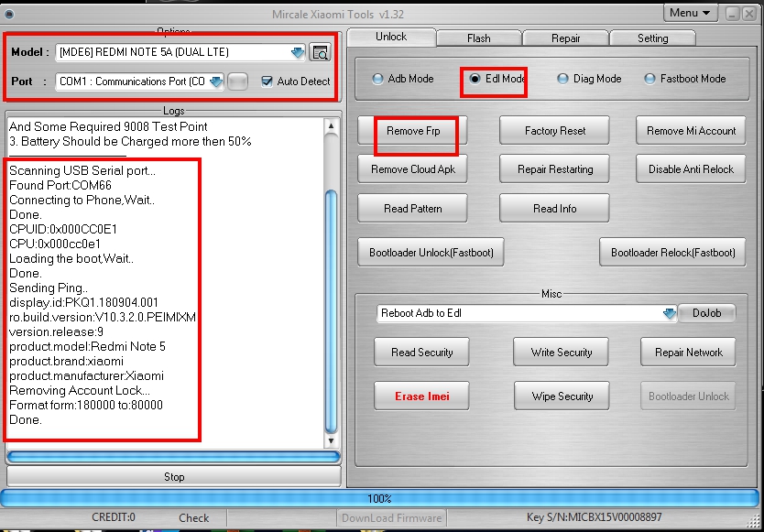Image resolution: width=764 pixels, height=532 pixels.
Task: Click the 'Found Port:COM66' log line
Action: click(60, 185)
